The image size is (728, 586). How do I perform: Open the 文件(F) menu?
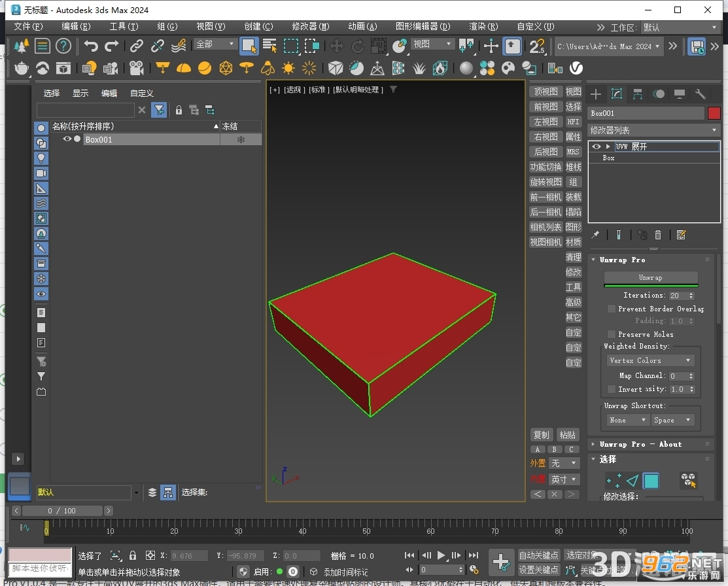28,26
